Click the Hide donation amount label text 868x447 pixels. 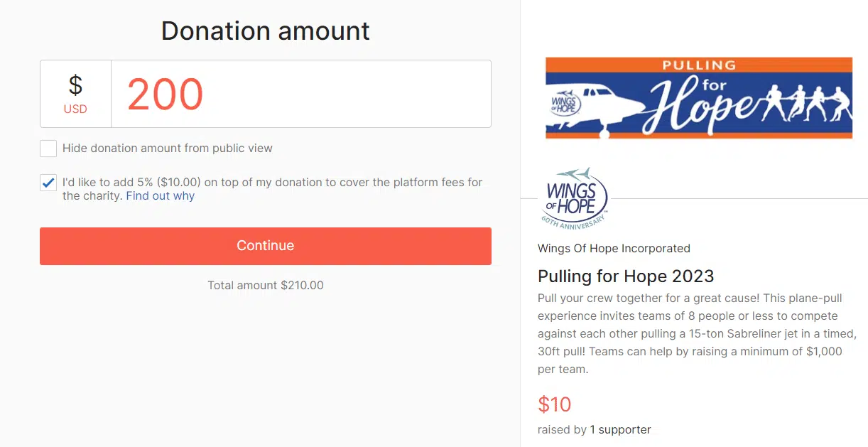[x=168, y=149]
